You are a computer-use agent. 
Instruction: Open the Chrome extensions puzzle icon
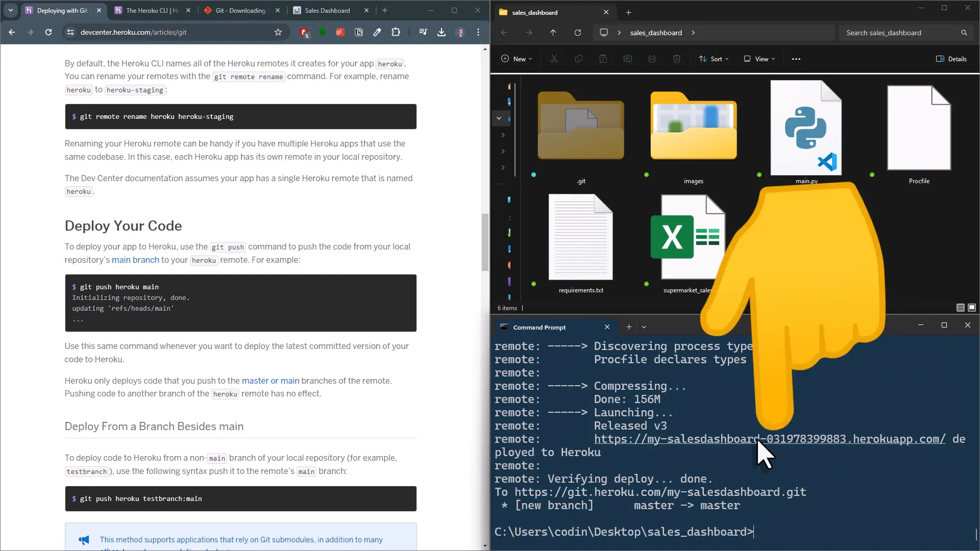point(396,32)
